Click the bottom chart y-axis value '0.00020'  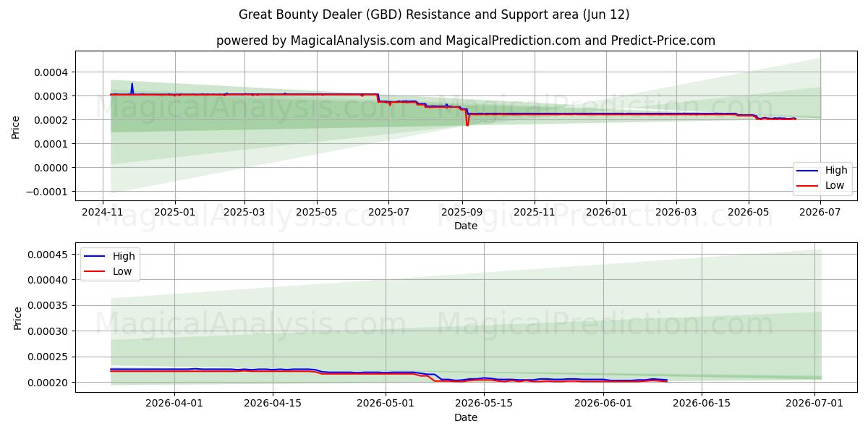click(x=48, y=383)
